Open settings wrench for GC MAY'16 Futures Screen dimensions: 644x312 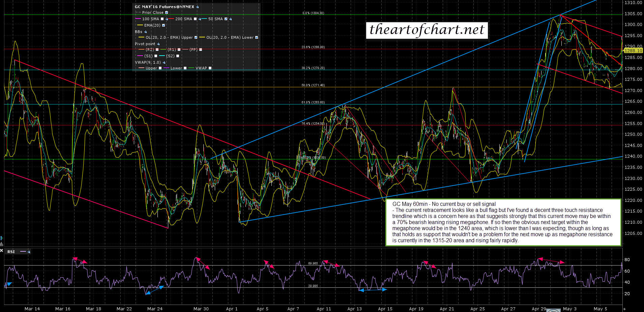(x=198, y=7)
